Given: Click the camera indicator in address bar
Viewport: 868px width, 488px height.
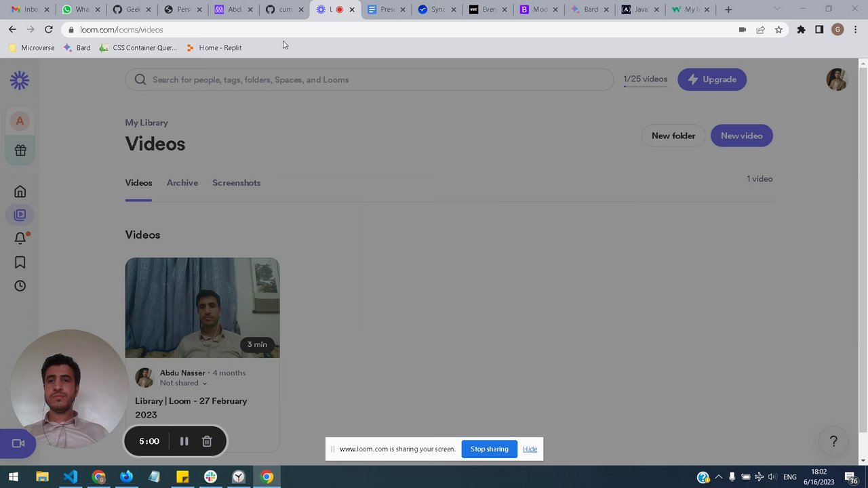Looking at the screenshot, I should (743, 30).
